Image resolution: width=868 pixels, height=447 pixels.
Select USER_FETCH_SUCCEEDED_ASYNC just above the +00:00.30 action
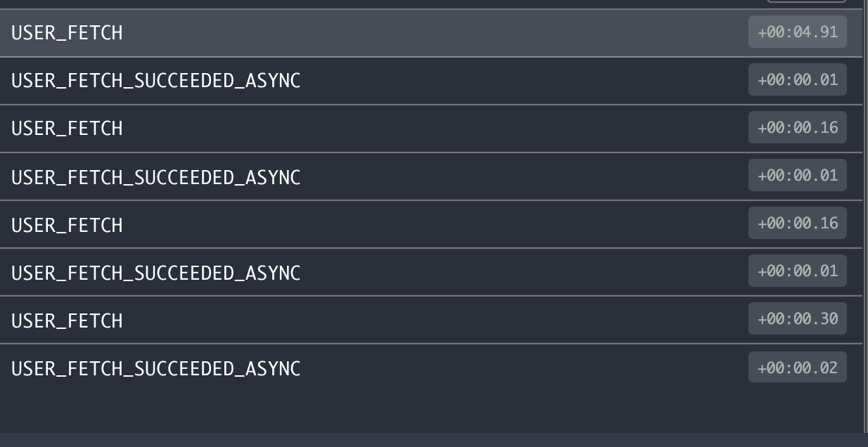pos(430,272)
